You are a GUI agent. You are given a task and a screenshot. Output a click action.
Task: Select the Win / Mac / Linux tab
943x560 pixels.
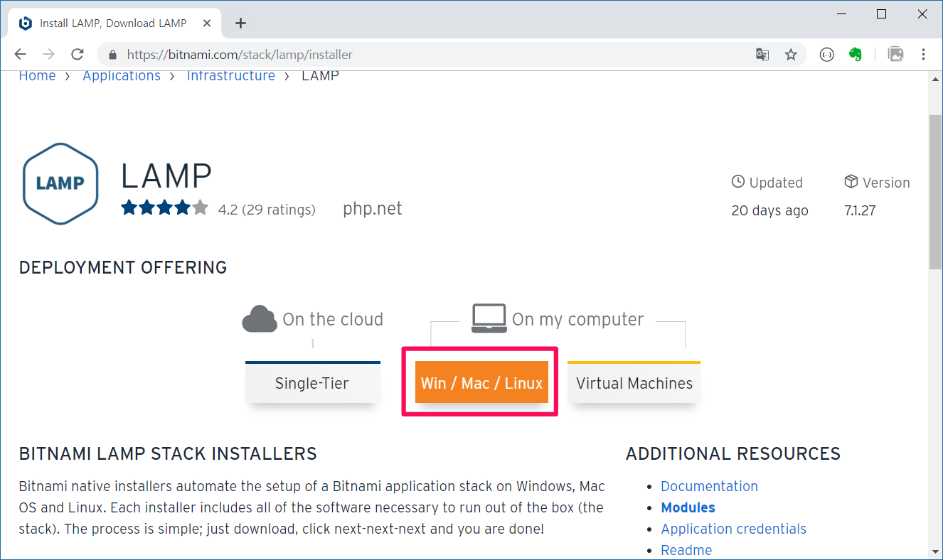coord(481,382)
